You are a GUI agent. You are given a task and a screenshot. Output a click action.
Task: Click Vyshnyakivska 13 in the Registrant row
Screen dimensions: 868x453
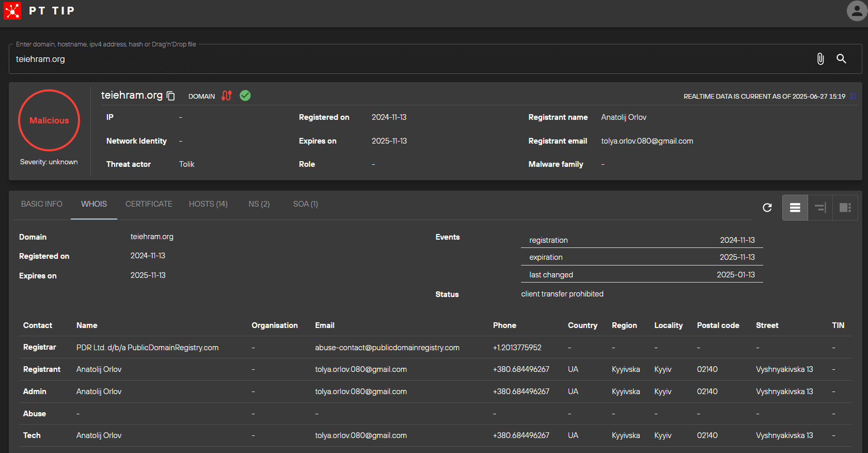(x=784, y=369)
